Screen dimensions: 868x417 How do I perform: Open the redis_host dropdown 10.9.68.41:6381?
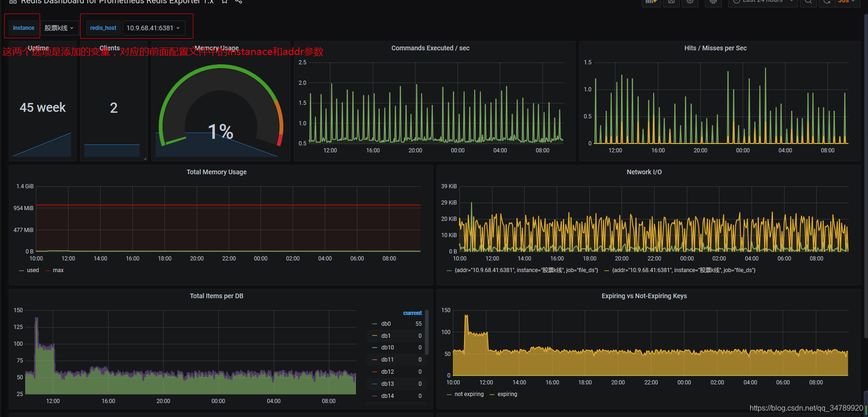(x=154, y=28)
